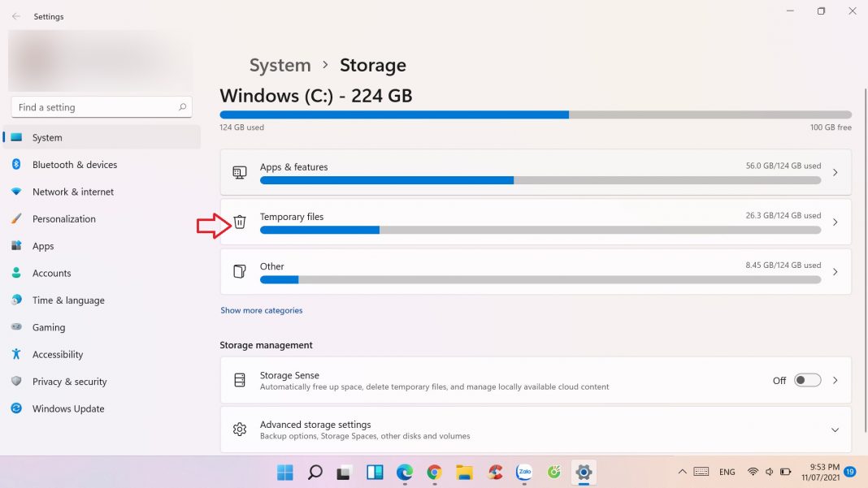Turn on the Storage Sense toggle
868x488 pixels.
tap(807, 380)
